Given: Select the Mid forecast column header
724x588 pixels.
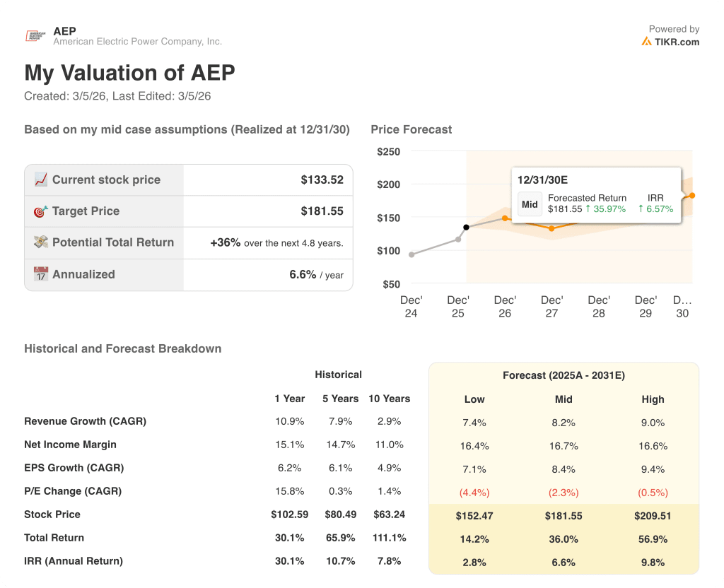Looking at the screenshot, I should [x=564, y=399].
